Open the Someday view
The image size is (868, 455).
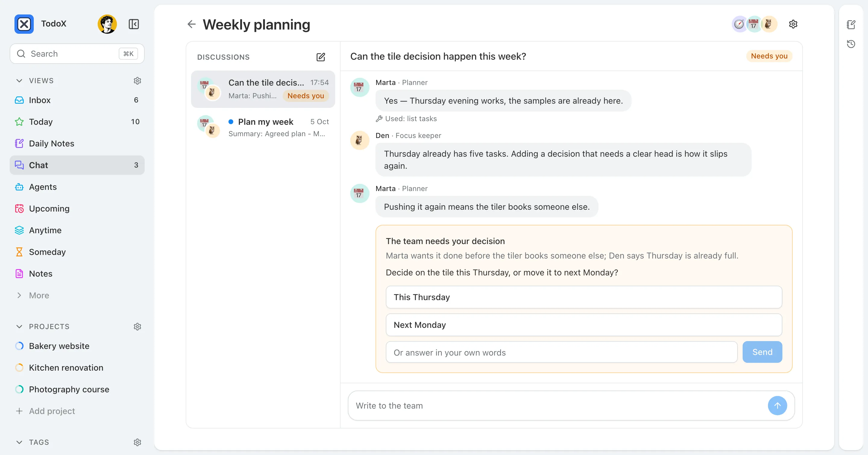tap(77, 252)
